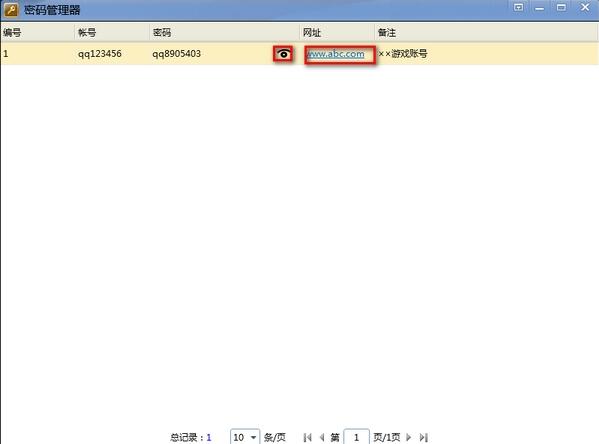This screenshot has height=444, width=599.
Task: Open the title bar dropdown menu icon
Action: click(x=518, y=7)
